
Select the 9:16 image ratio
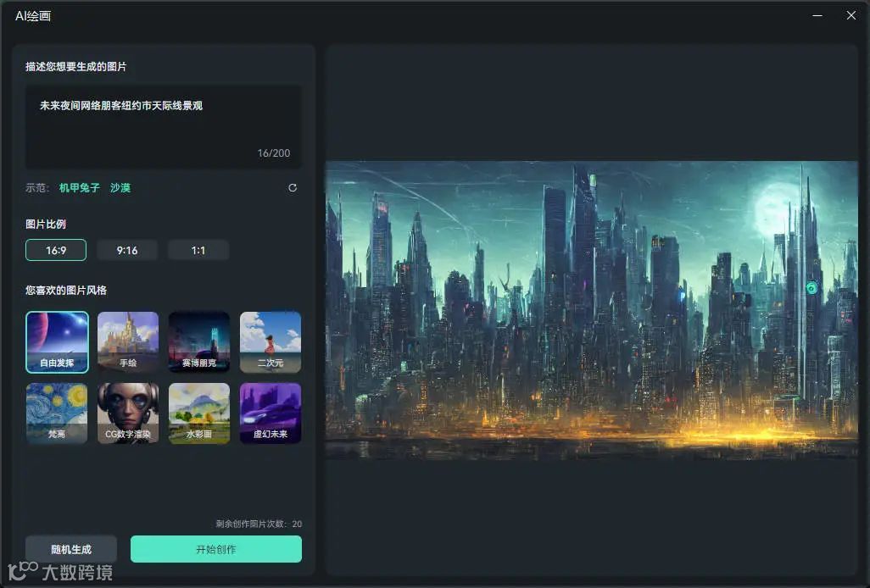click(127, 251)
